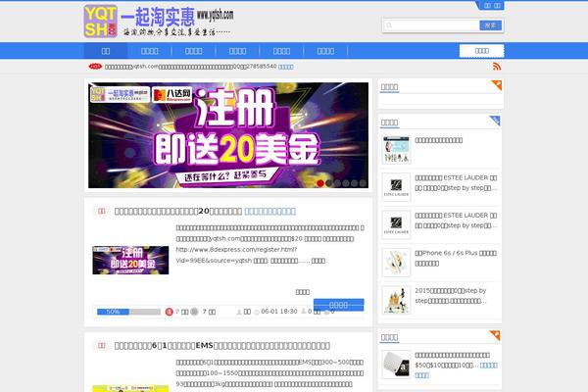Open blue link in first article title
This screenshot has width=588, height=392.
coord(270,212)
